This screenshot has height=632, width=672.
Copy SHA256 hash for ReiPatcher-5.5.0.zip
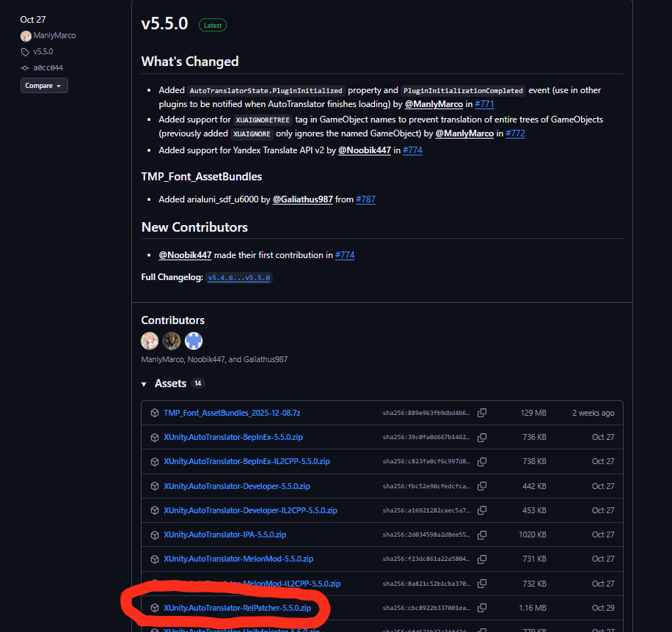tap(482, 608)
